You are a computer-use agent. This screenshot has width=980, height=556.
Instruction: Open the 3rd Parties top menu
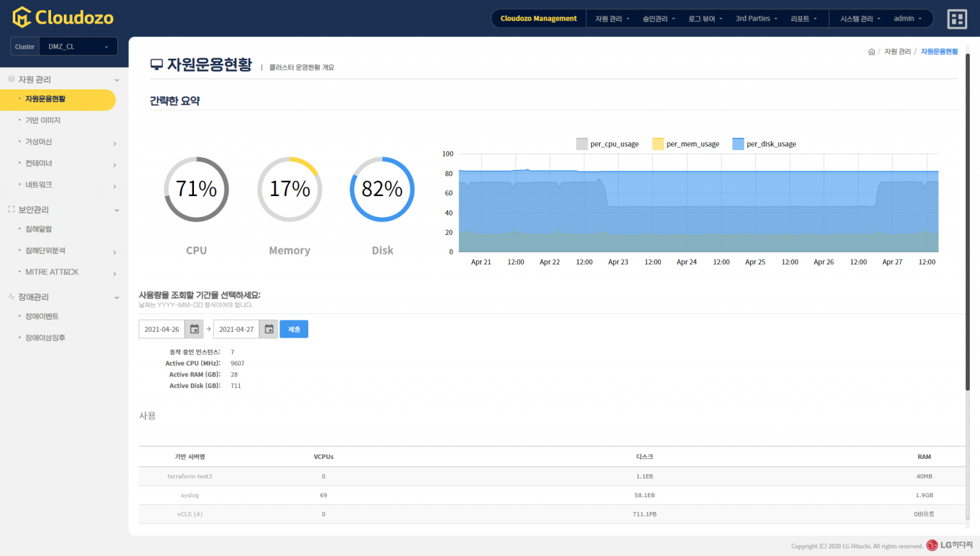tap(756, 19)
